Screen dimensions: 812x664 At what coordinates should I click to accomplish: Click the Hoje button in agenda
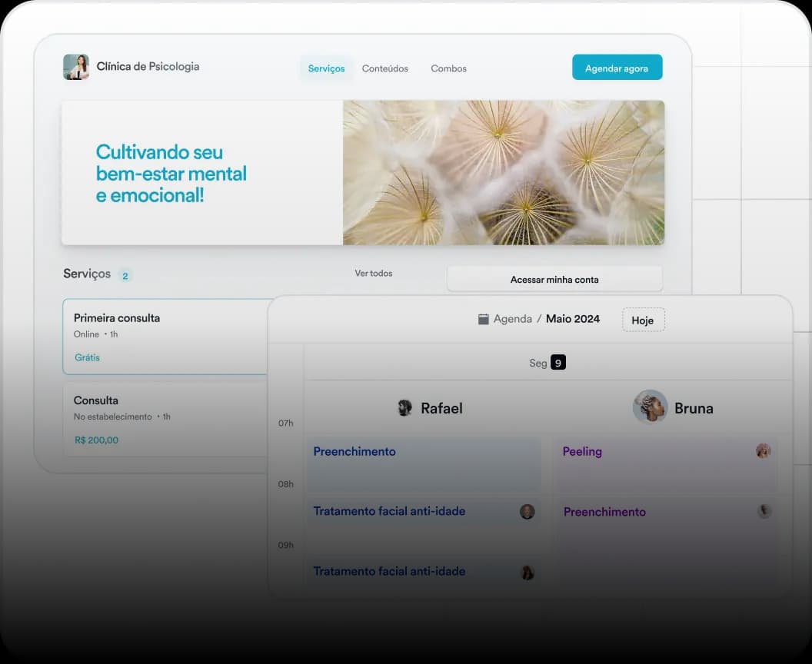point(643,320)
